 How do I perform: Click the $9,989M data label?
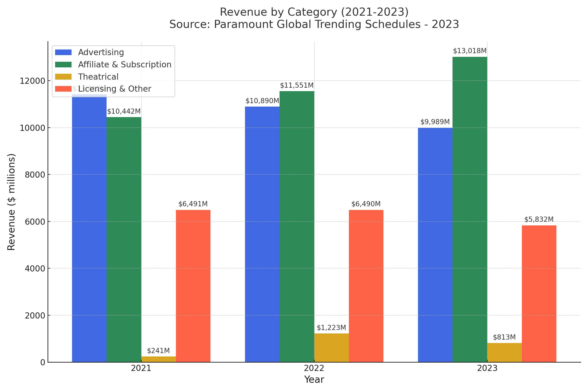435,122
